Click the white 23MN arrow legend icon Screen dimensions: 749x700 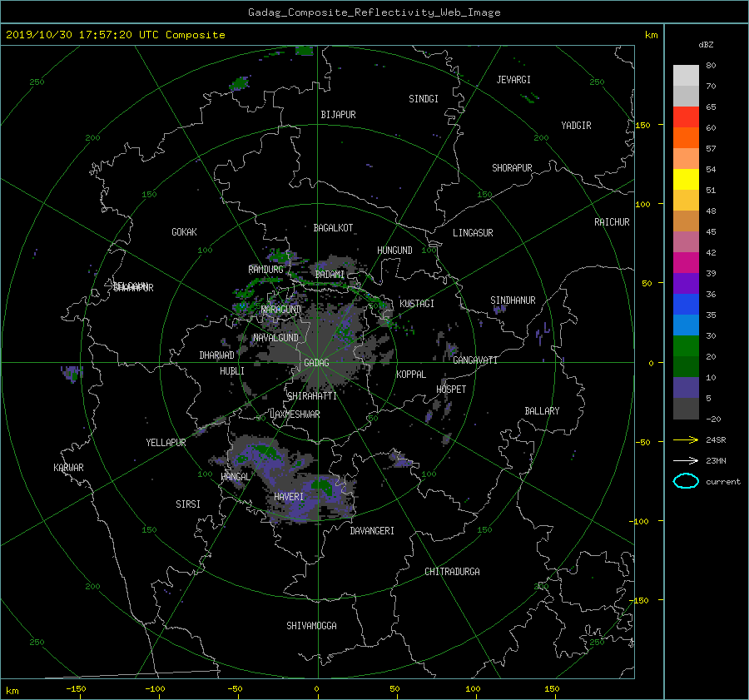click(x=686, y=460)
